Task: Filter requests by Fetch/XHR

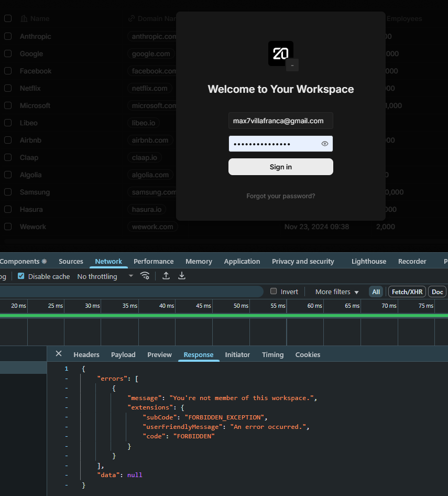Action: click(407, 292)
